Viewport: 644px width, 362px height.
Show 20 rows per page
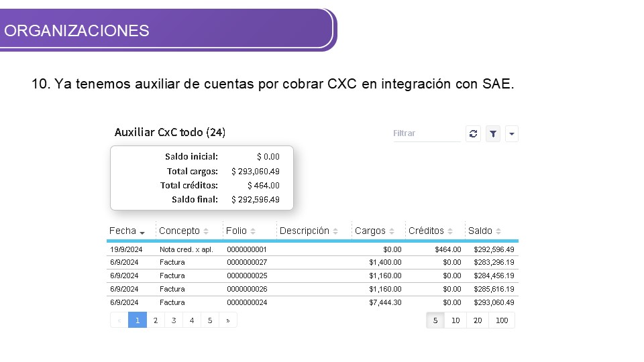point(478,320)
